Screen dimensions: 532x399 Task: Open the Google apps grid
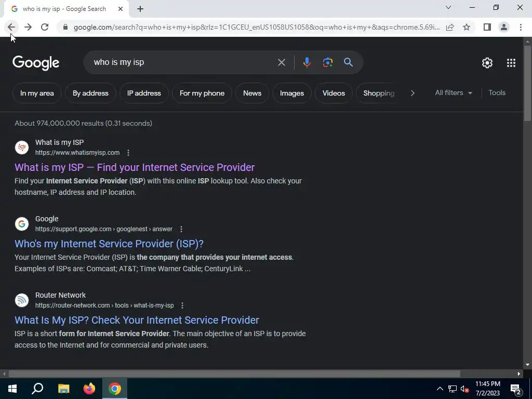511,63
